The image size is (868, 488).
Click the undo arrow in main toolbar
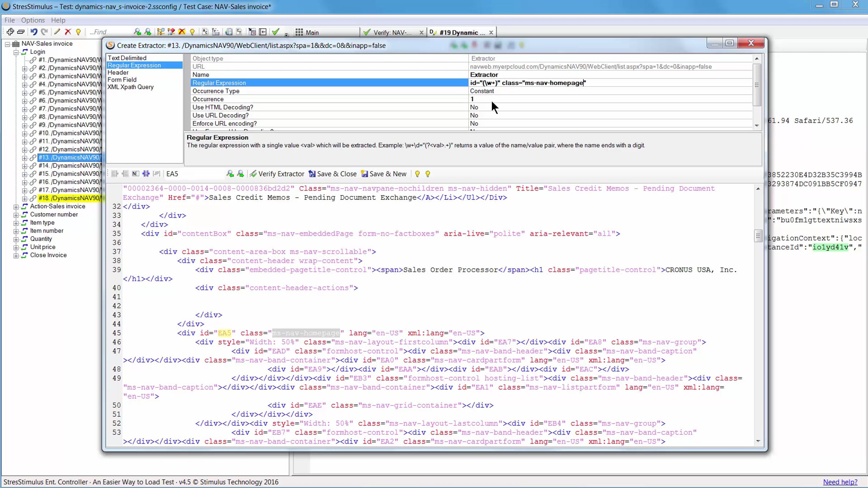[34, 32]
